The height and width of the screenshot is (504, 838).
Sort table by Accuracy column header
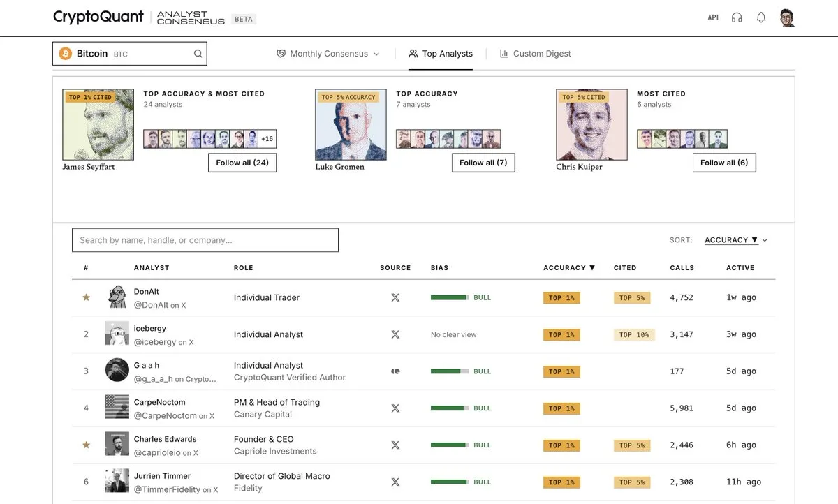569,268
